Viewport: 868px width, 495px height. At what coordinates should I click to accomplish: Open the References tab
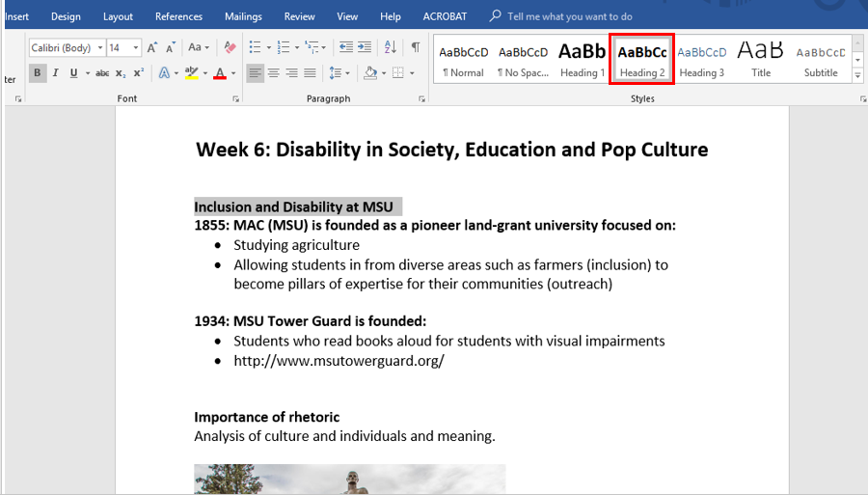[178, 16]
